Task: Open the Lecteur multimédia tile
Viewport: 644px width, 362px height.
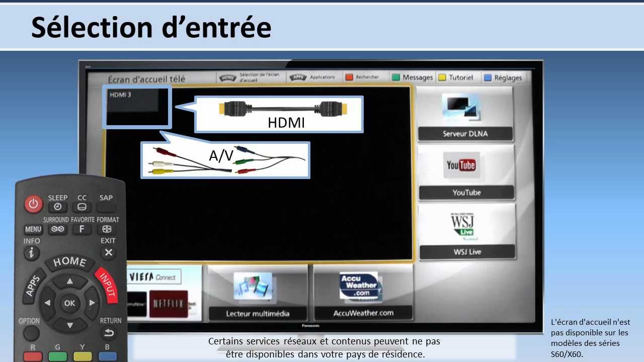Action: point(258,293)
